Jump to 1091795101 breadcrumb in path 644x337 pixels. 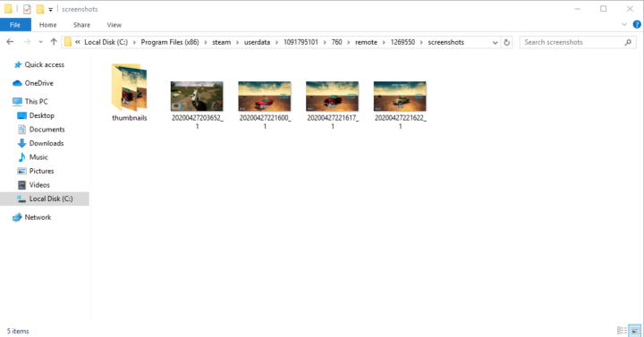[x=301, y=42]
